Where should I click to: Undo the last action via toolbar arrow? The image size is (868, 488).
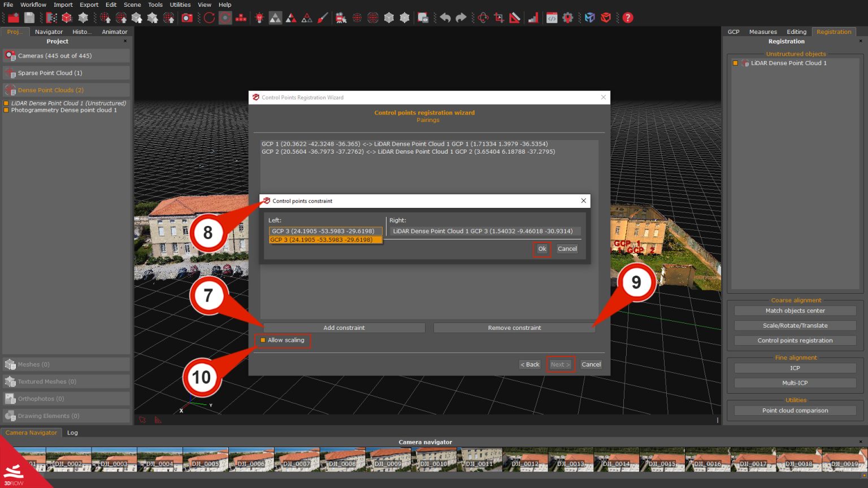pos(445,18)
